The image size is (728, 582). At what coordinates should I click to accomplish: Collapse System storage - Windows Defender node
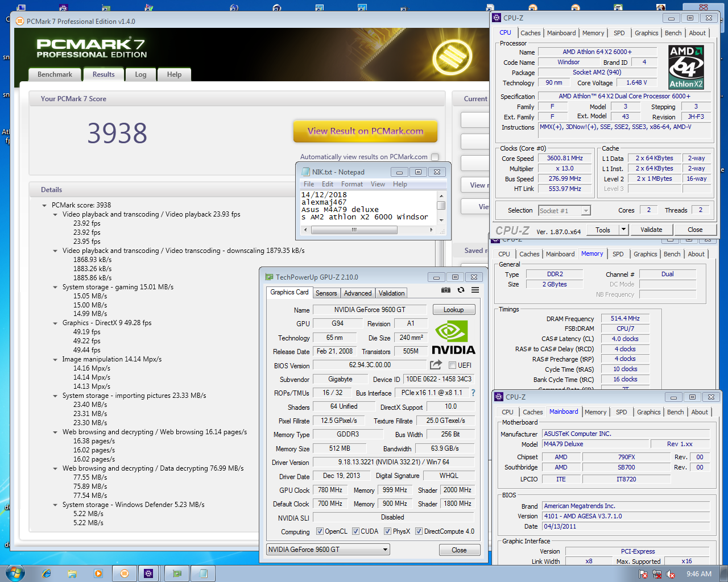[55, 505]
